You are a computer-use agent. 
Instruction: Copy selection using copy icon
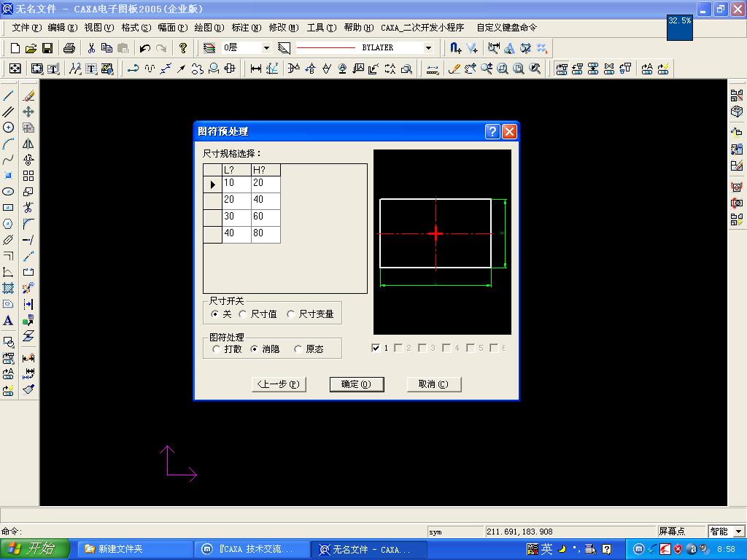(107, 47)
